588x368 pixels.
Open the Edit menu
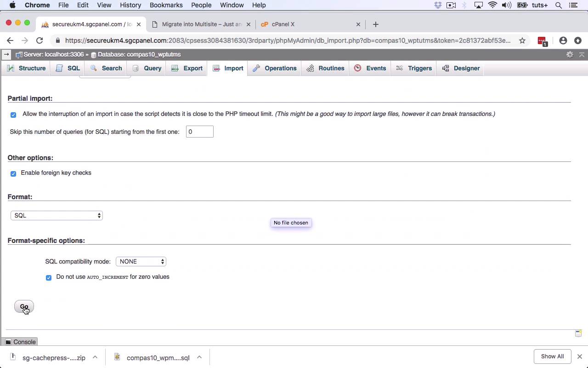[83, 5]
